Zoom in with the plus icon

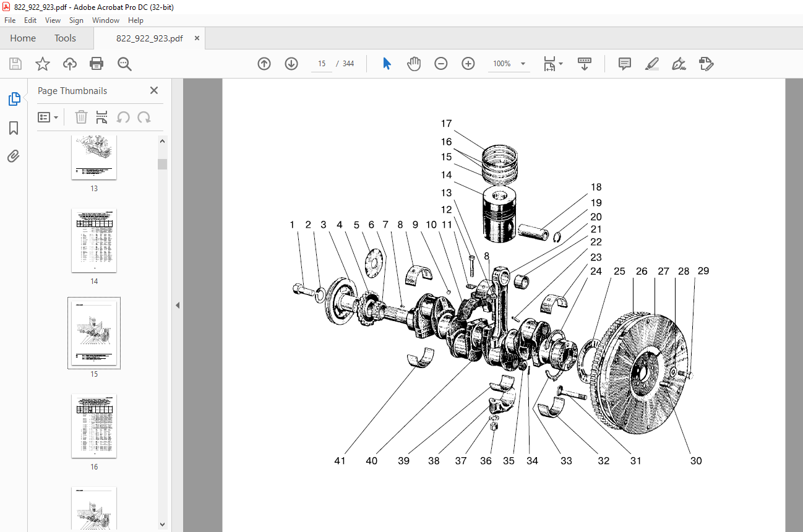coord(468,64)
